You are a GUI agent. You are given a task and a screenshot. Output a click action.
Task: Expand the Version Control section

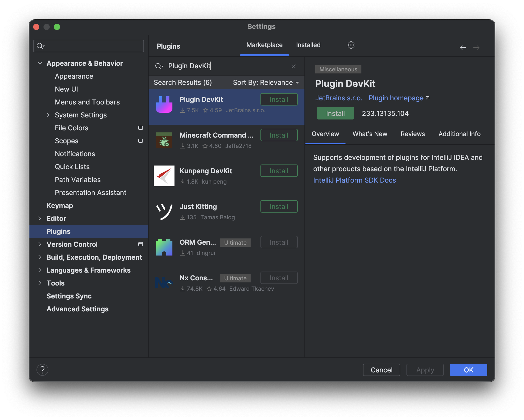pos(40,244)
